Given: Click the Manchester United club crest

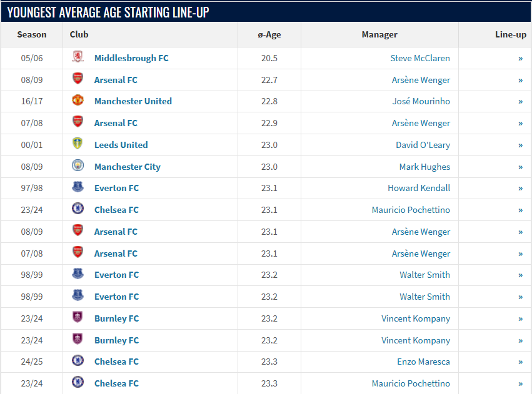Looking at the screenshot, I should point(78,101).
